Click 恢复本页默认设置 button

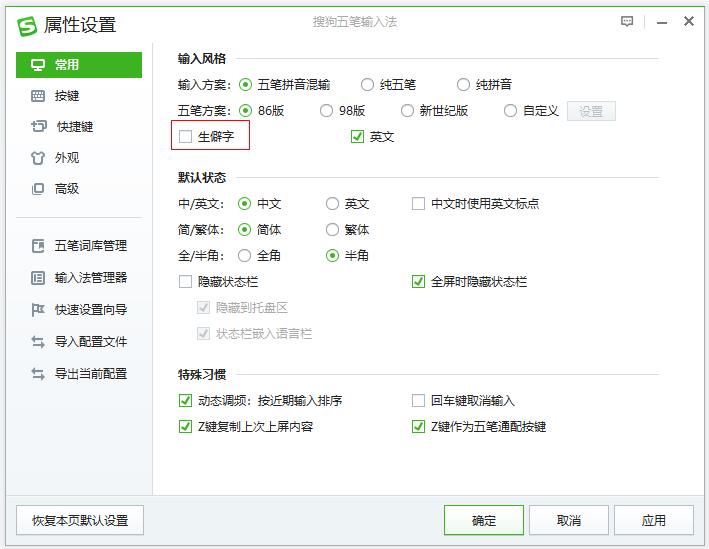[80, 521]
